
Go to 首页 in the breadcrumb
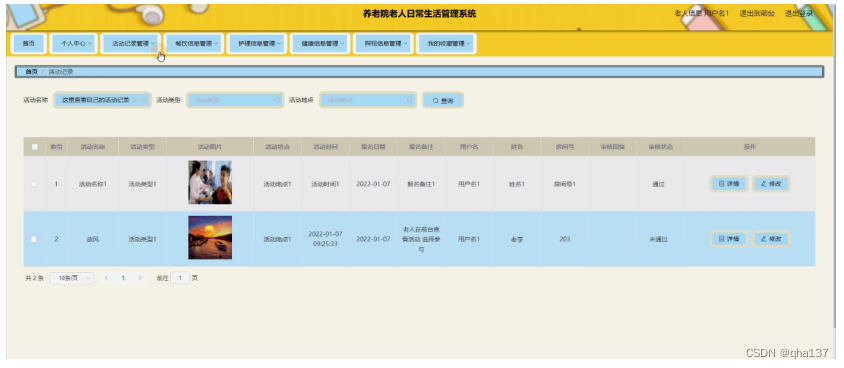tap(31, 72)
